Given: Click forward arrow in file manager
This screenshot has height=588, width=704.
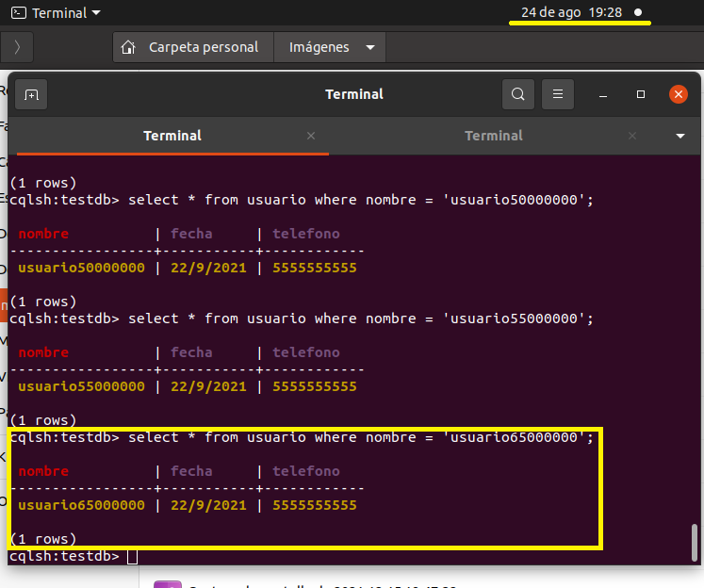Looking at the screenshot, I should coord(17,47).
